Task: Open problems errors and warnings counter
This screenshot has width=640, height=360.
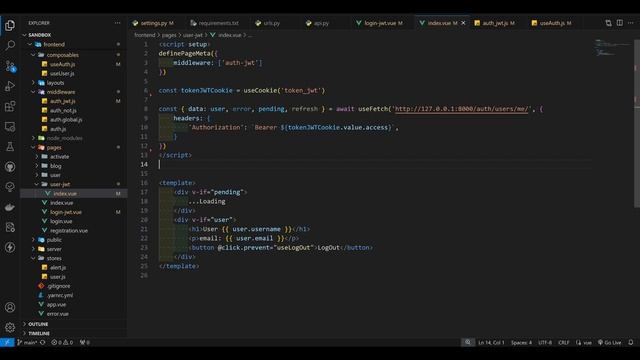Action: [62, 342]
